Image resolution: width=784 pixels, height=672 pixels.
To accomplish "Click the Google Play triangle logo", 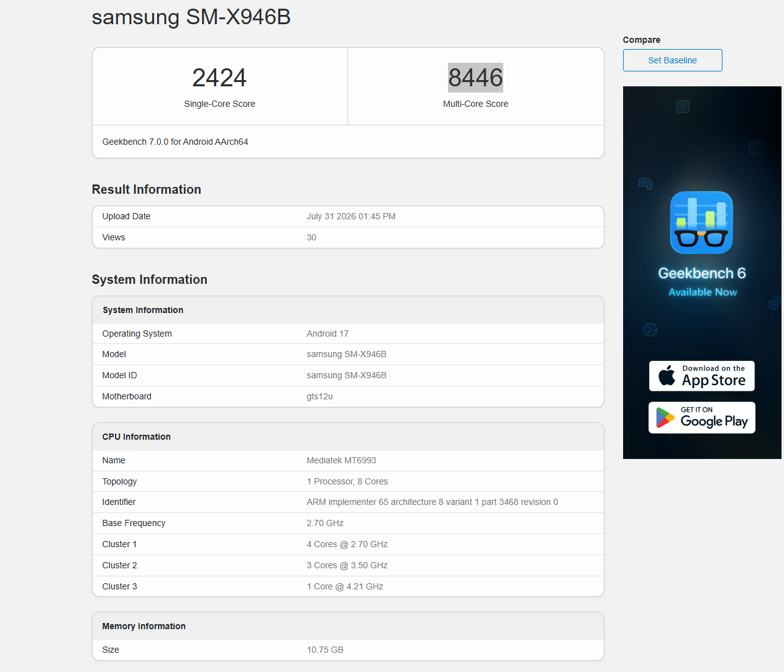I will coord(665,417).
